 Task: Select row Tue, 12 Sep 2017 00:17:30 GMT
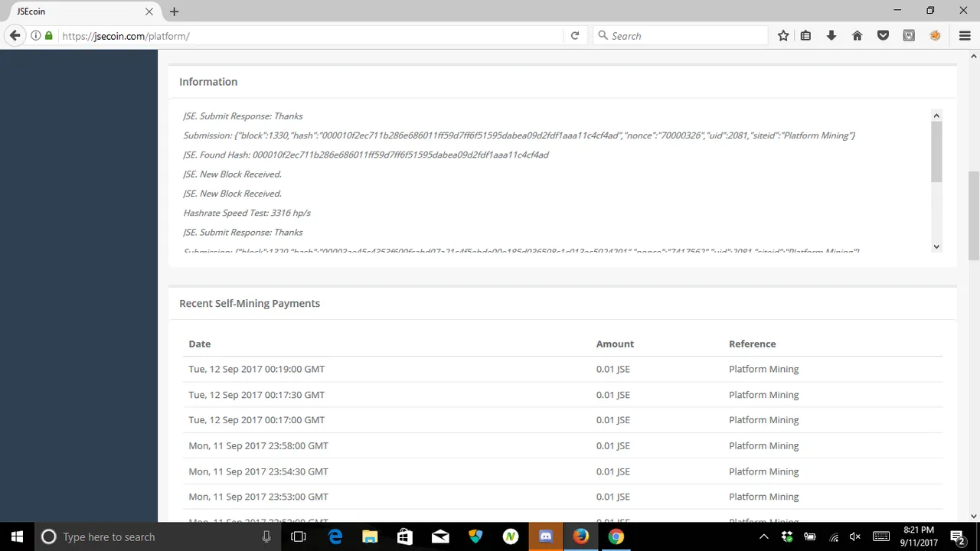tap(563, 395)
